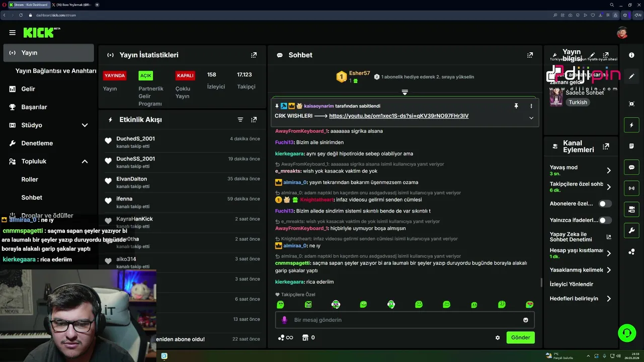Click the info icon in right rail

pyautogui.click(x=631, y=55)
